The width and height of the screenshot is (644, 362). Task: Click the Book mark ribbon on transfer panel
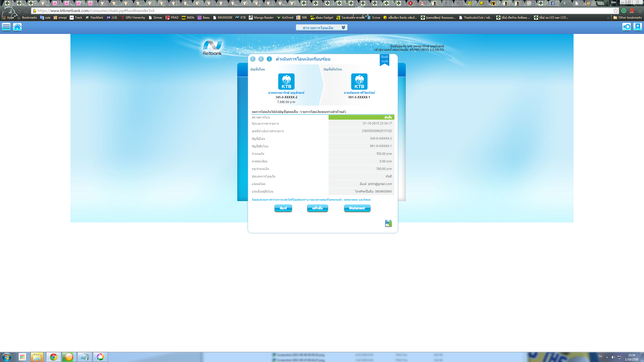[384, 59]
